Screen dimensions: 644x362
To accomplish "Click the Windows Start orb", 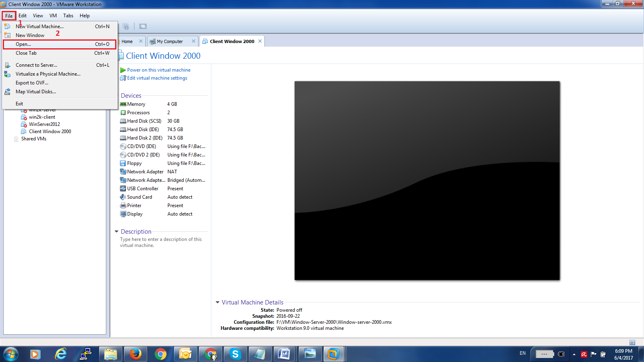I will pyautogui.click(x=11, y=354).
